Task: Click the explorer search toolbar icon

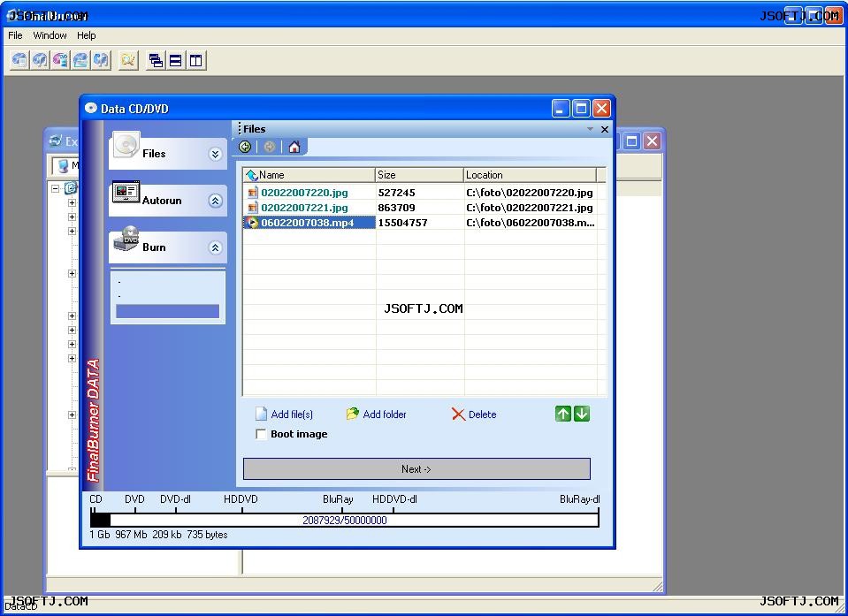Action: coord(128,60)
